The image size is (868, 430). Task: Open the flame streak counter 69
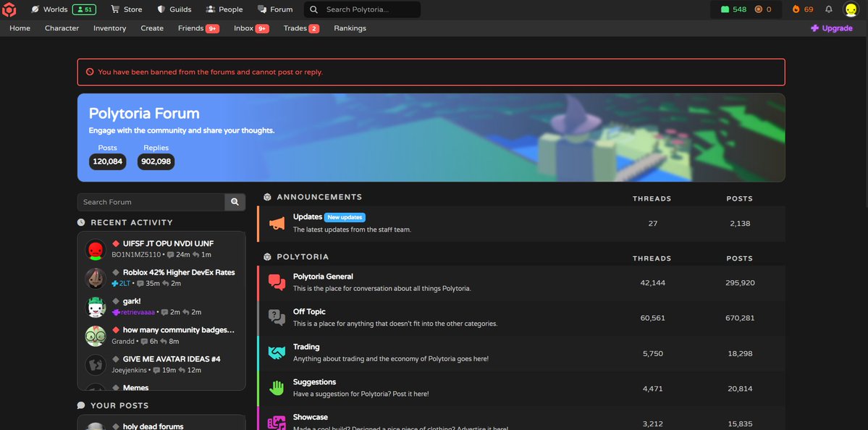tap(803, 9)
